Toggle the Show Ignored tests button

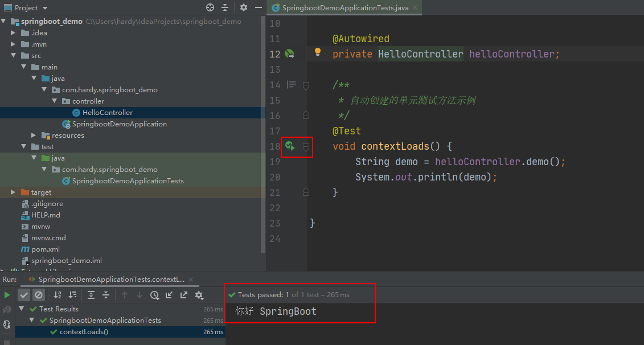pos(39,295)
